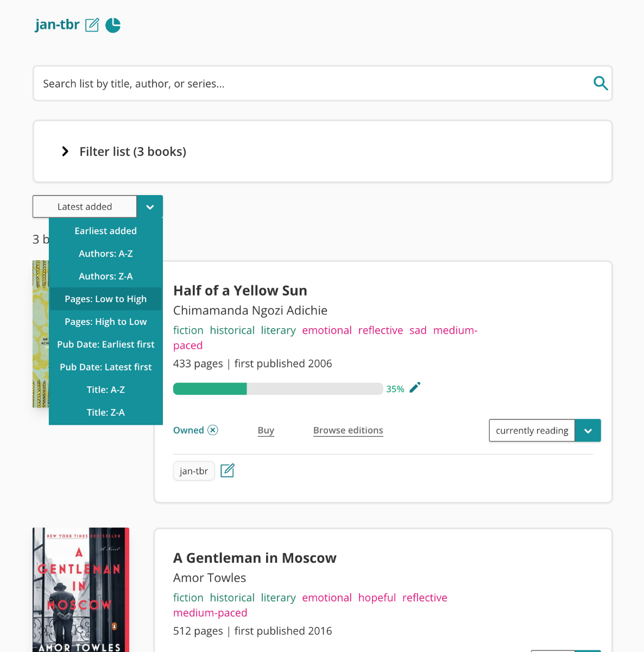Open currently reading status dropdown arrow

(x=588, y=430)
